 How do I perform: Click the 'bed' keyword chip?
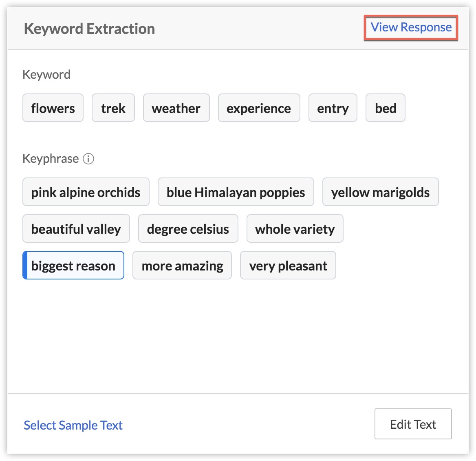click(385, 108)
